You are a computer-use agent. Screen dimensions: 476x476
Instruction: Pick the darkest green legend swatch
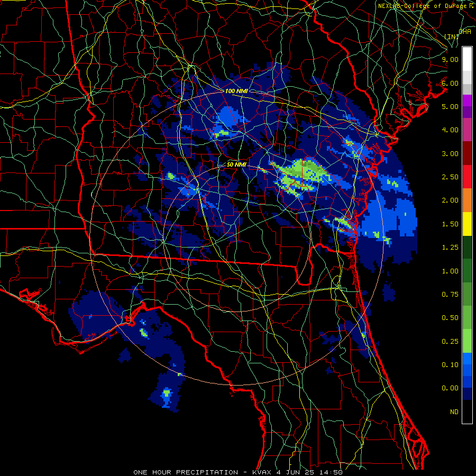click(x=467, y=247)
